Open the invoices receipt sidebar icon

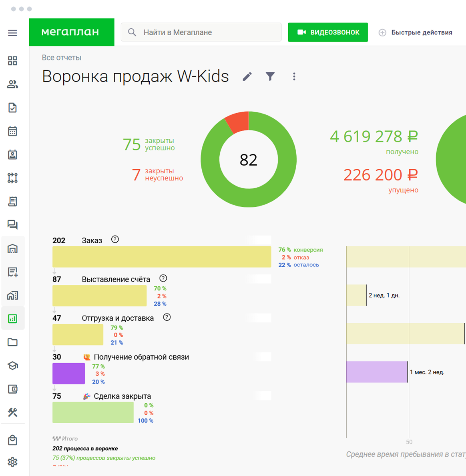(12, 201)
